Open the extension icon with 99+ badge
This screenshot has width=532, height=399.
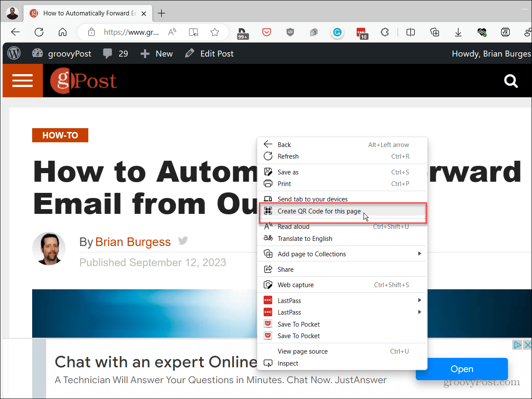[243, 33]
